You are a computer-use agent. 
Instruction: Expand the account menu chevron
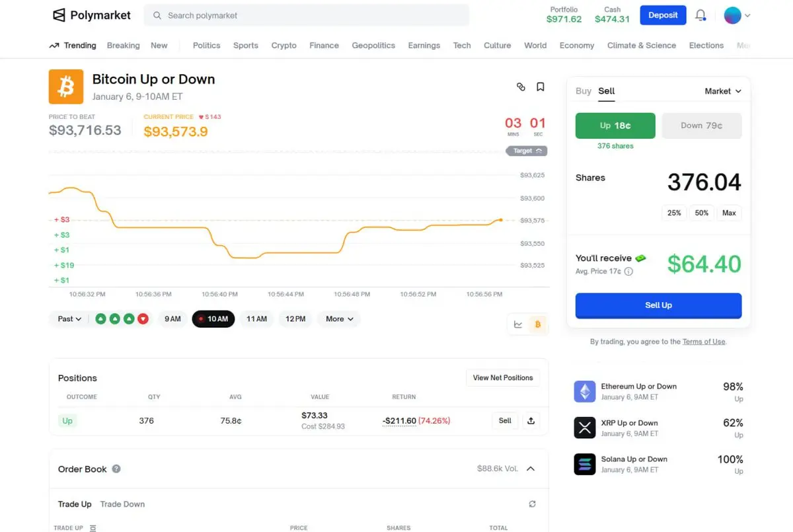click(x=747, y=15)
